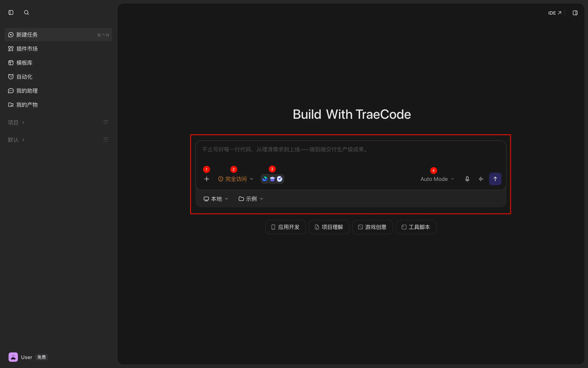Viewport: 588px width, 368px height.
Task: Open search via magnifier icon
Action: pos(26,12)
